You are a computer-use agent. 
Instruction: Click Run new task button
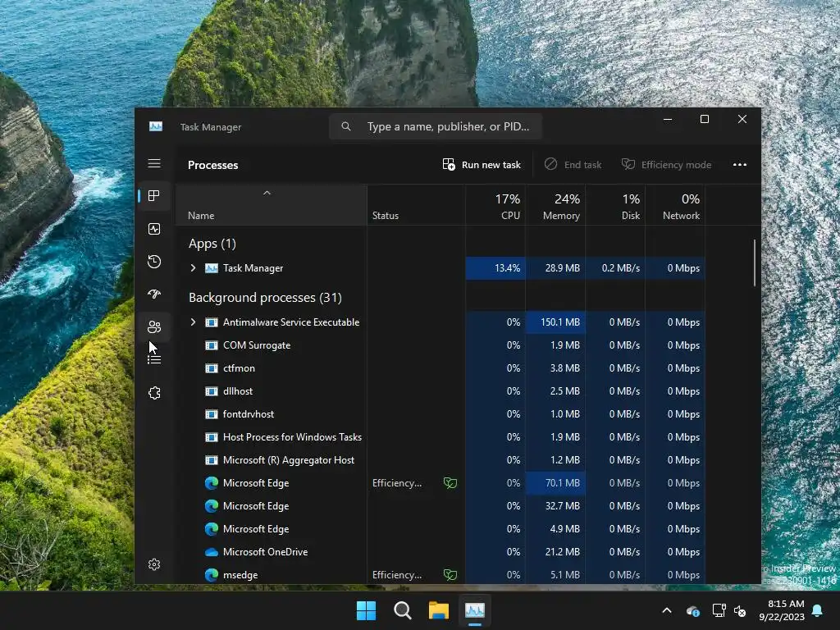pyautogui.click(x=482, y=165)
